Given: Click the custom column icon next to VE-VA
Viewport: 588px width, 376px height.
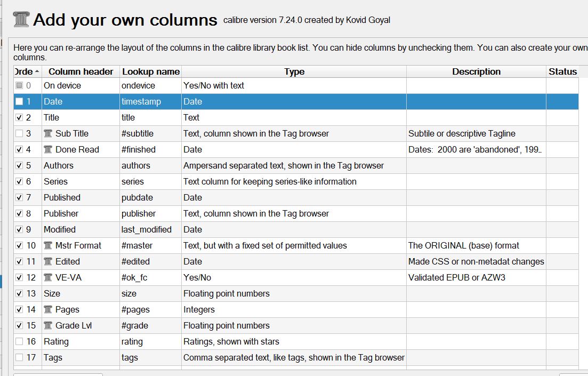Looking at the screenshot, I should point(48,277).
